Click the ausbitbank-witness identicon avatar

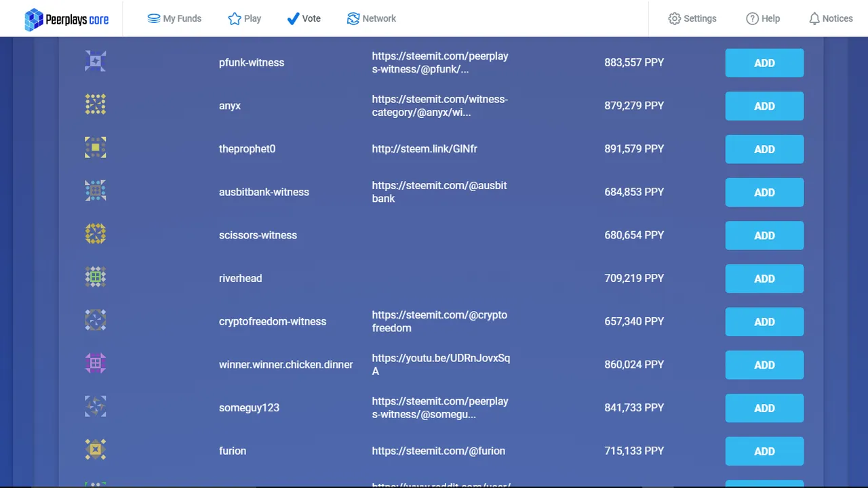coord(96,190)
